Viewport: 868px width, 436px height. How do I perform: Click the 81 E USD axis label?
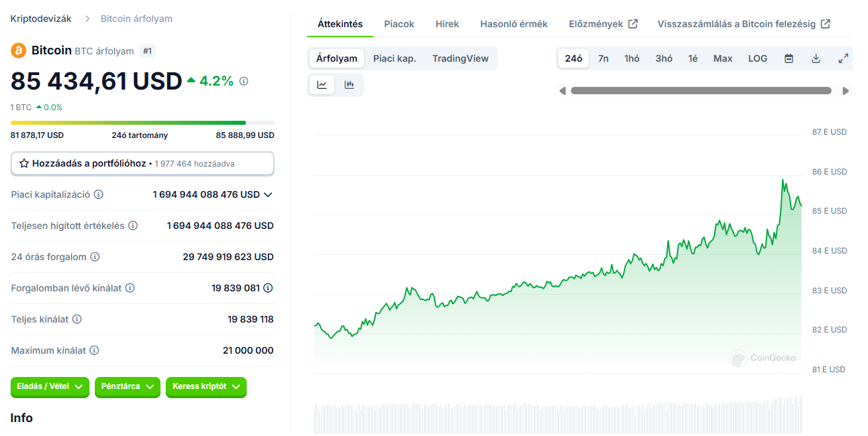tap(829, 370)
